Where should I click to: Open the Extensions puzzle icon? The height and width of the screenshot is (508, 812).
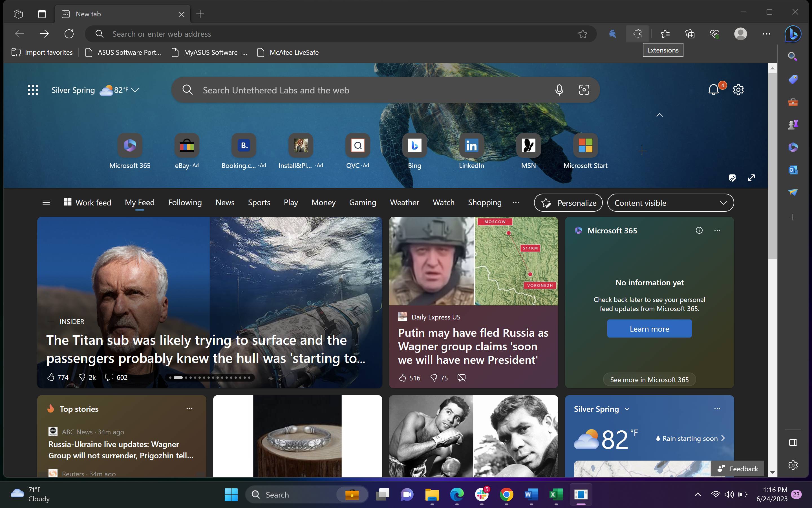point(637,34)
